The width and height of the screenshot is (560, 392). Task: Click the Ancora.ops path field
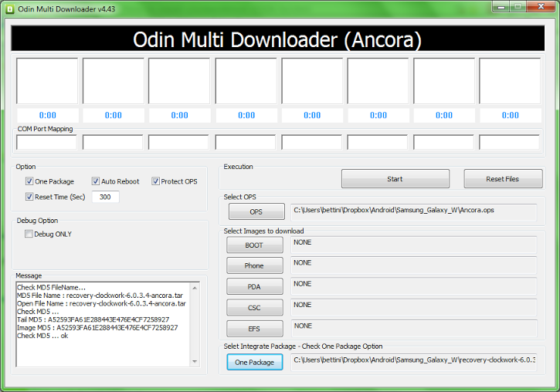tap(413, 212)
